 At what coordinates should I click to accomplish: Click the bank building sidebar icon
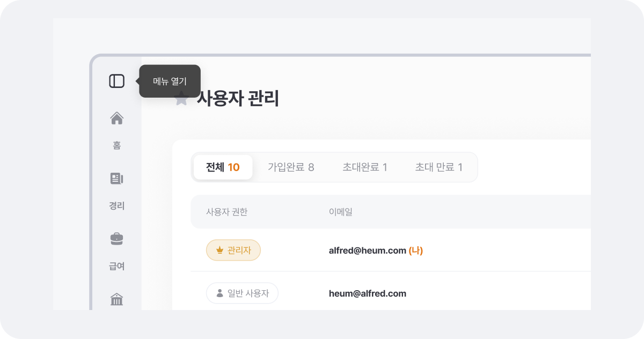(116, 299)
